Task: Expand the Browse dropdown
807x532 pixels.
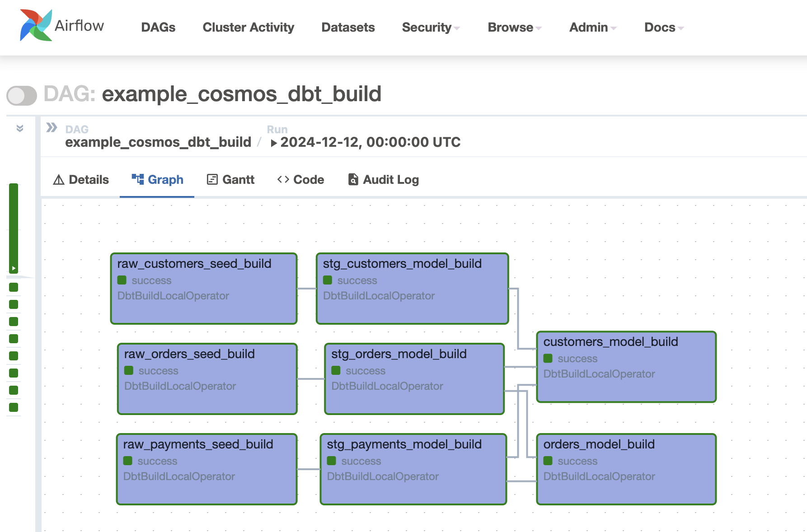Action: 513,27
